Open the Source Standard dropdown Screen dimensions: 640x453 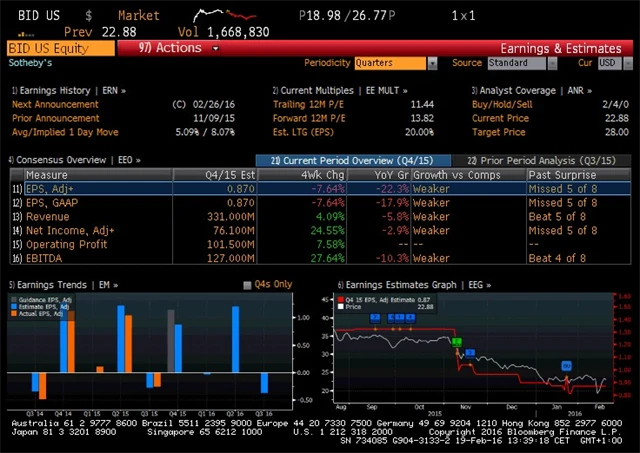click(524, 63)
